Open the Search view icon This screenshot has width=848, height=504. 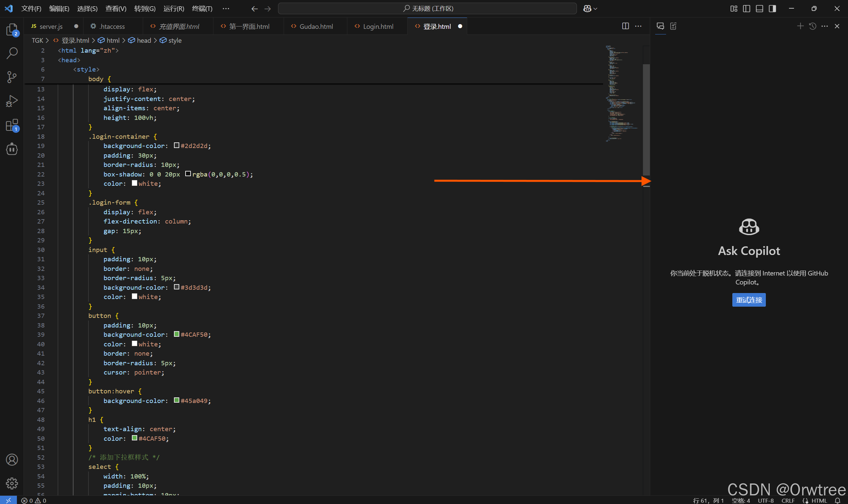12,53
